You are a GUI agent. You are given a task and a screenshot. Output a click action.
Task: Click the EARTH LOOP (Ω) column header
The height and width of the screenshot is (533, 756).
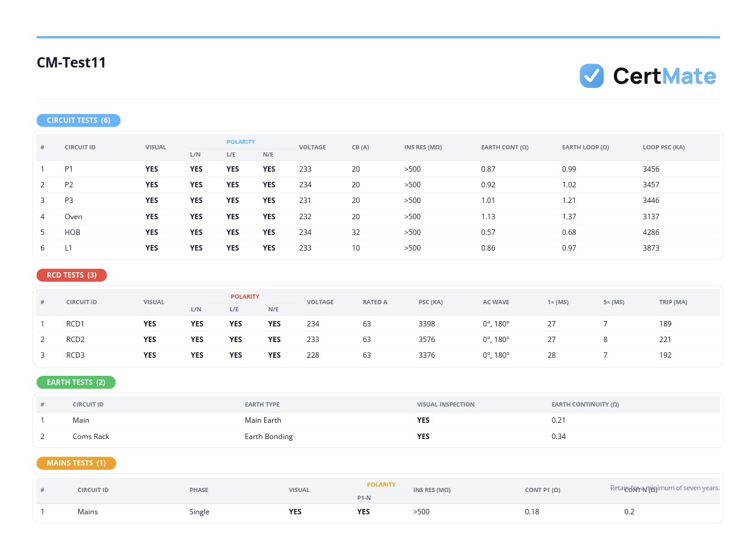[x=586, y=148]
